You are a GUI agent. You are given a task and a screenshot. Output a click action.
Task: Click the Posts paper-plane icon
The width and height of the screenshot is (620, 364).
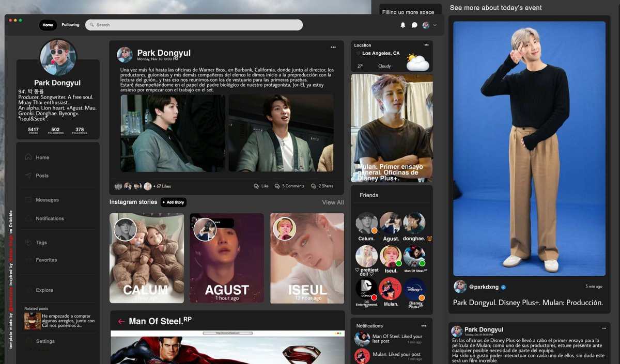coord(28,176)
